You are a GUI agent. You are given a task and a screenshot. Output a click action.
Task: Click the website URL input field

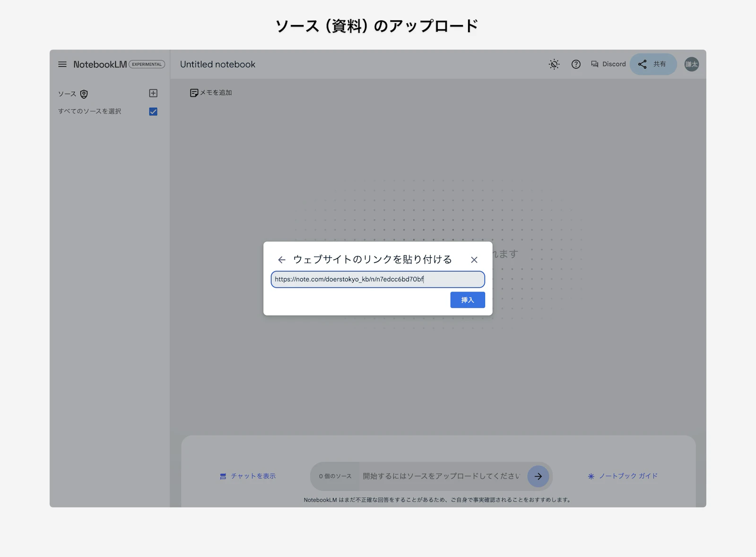(x=378, y=279)
